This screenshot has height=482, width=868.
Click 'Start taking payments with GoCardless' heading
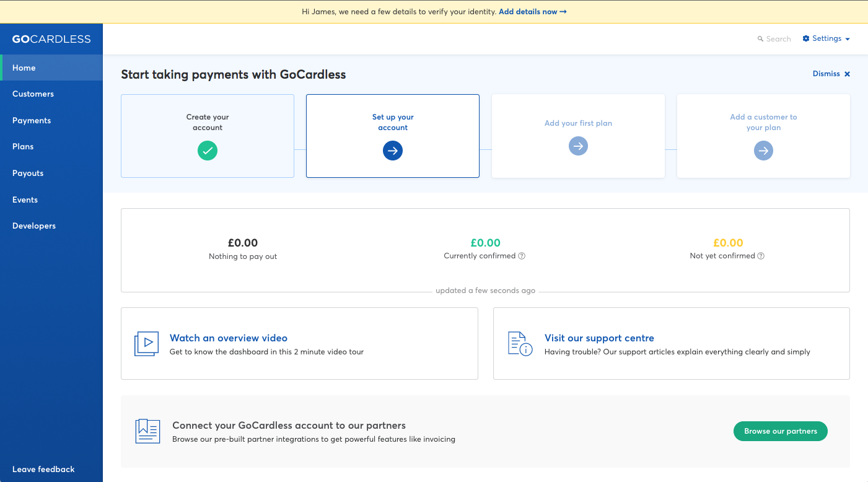[234, 75]
